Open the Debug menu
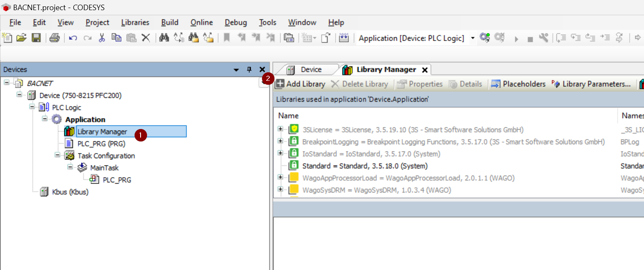 (x=236, y=22)
